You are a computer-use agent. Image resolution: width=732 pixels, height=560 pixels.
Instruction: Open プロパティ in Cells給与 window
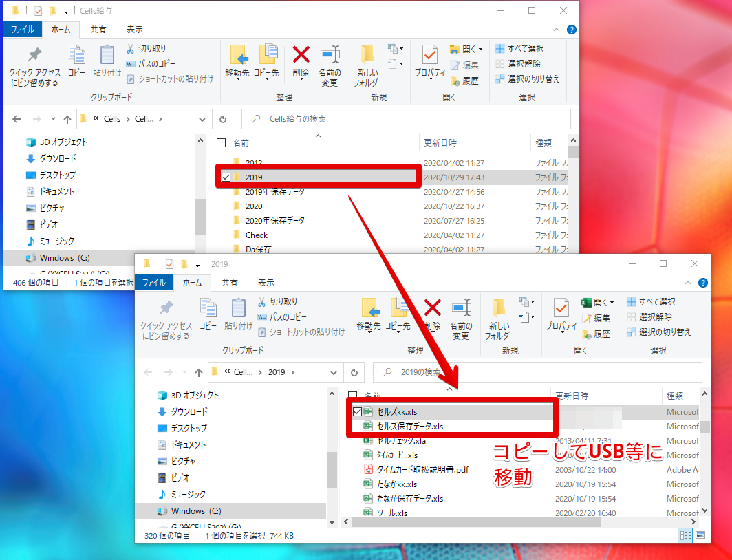pos(430,62)
